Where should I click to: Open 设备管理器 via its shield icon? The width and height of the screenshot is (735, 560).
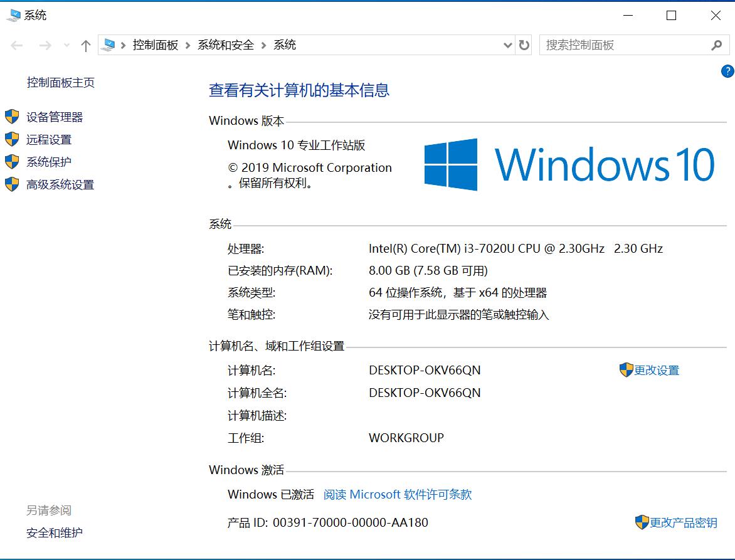click(x=12, y=117)
